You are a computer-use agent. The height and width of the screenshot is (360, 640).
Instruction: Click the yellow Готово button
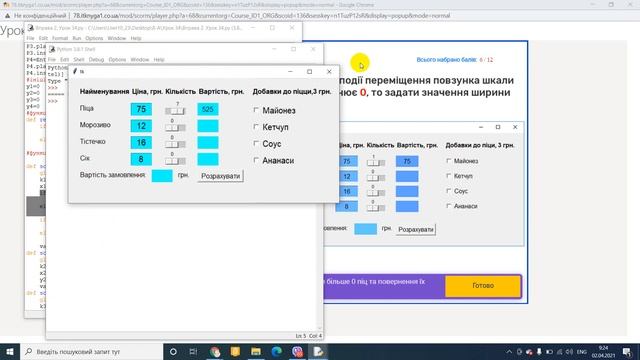483,286
